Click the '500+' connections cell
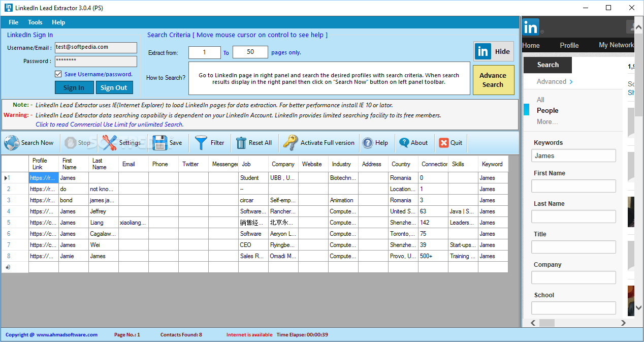This screenshot has height=342, width=644. point(433,256)
